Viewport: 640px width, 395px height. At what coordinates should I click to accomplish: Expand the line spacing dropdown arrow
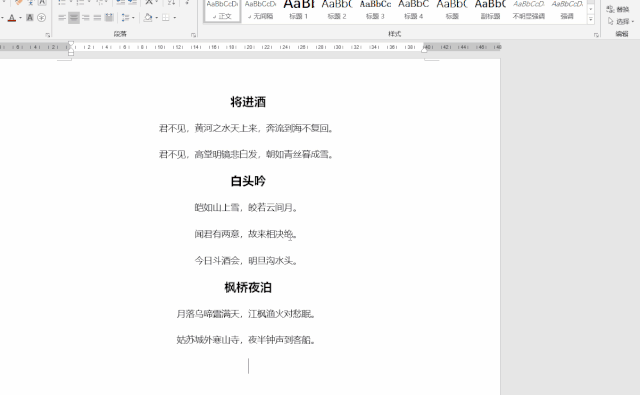click(133, 18)
